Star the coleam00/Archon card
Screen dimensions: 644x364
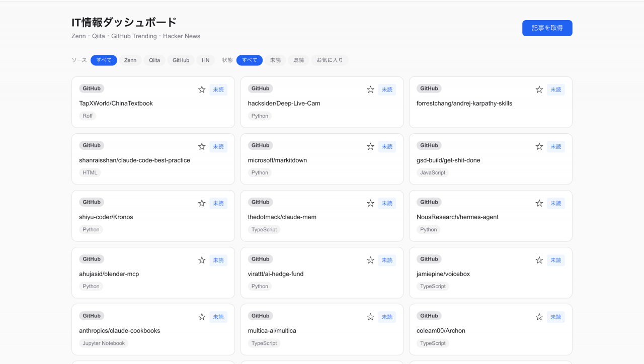click(x=539, y=317)
